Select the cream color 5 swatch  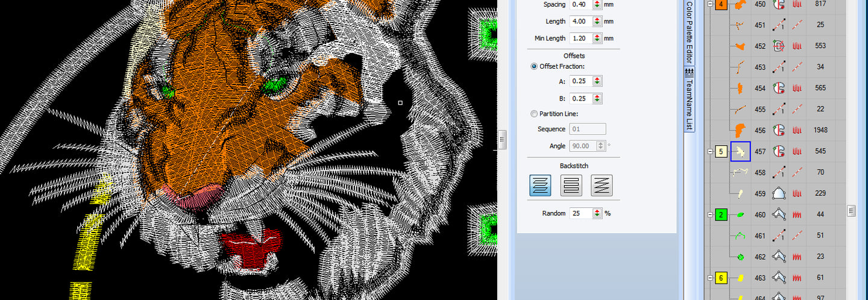(x=722, y=151)
